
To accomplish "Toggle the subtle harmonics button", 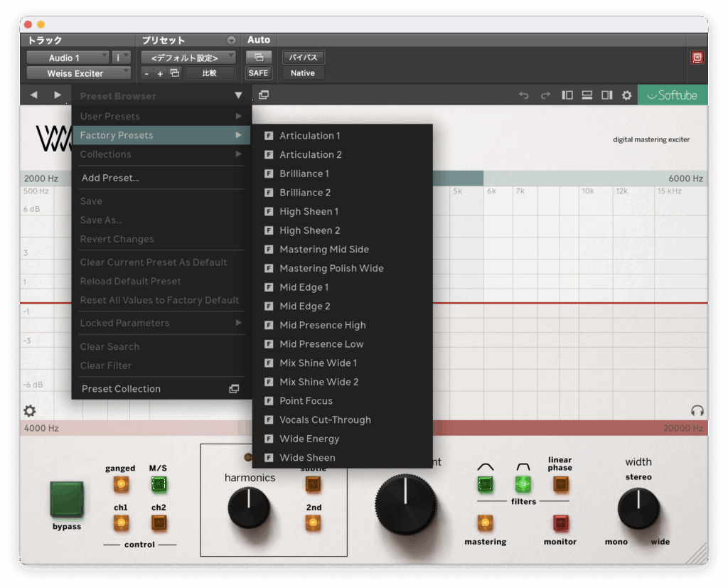I will click(314, 484).
